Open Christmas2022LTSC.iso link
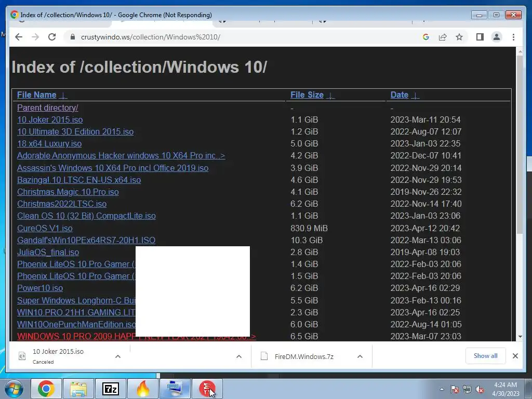The height and width of the screenshot is (399, 532). tap(62, 204)
